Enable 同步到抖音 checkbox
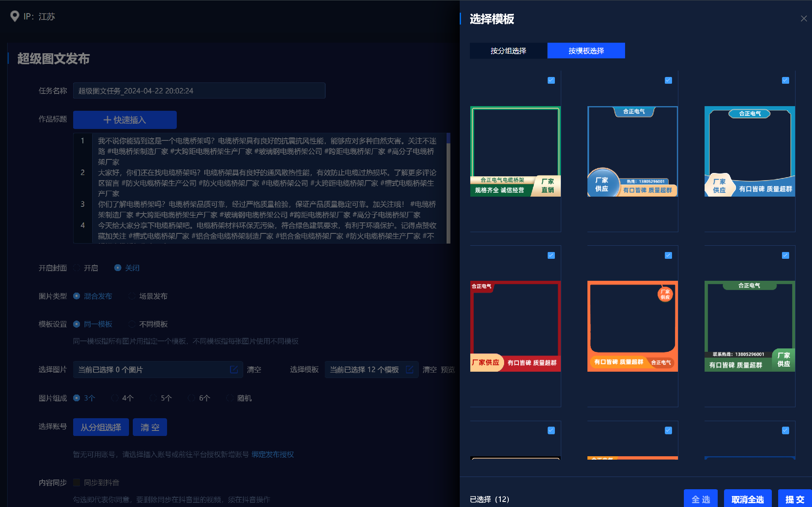Screen dimensions: 812x507 click(x=77, y=482)
